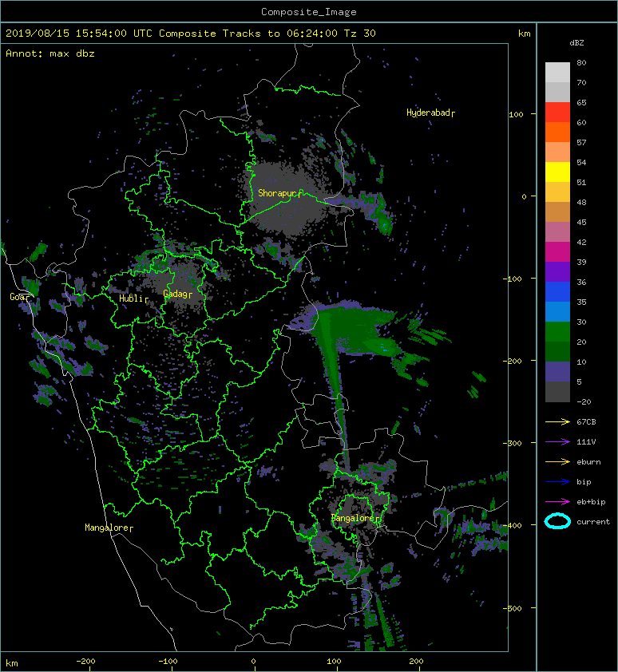This screenshot has width=618, height=672.
Task: Click the 200 tick on horizontal km axis
Action: coord(417,662)
